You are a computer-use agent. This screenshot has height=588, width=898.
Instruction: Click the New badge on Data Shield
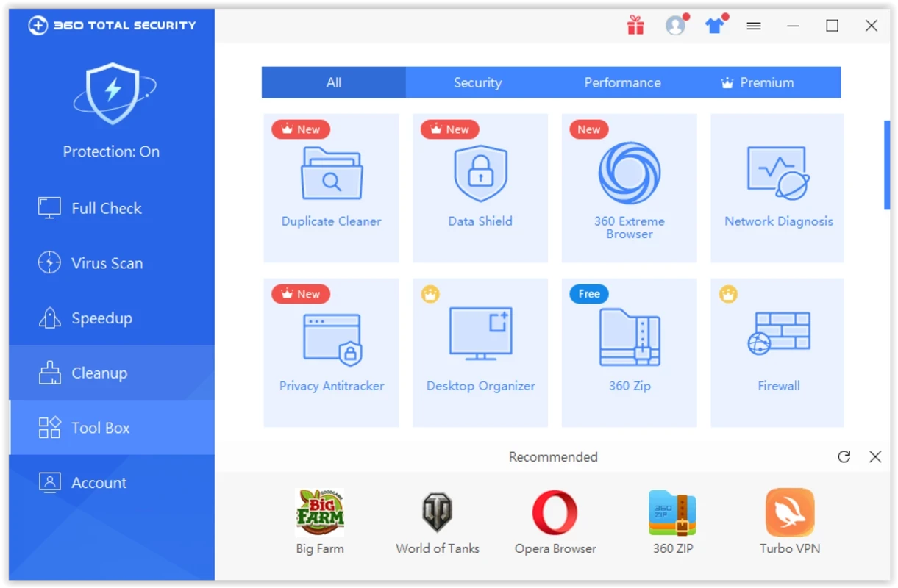click(x=450, y=129)
